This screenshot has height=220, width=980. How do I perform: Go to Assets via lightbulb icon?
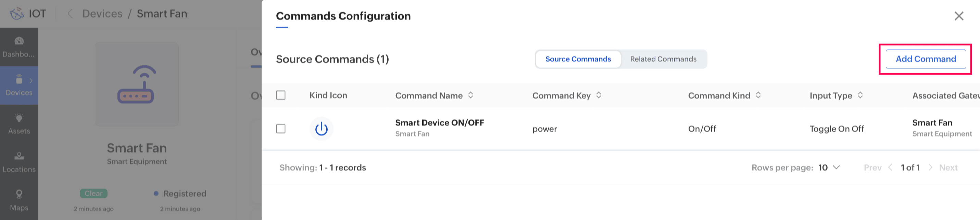click(19, 118)
